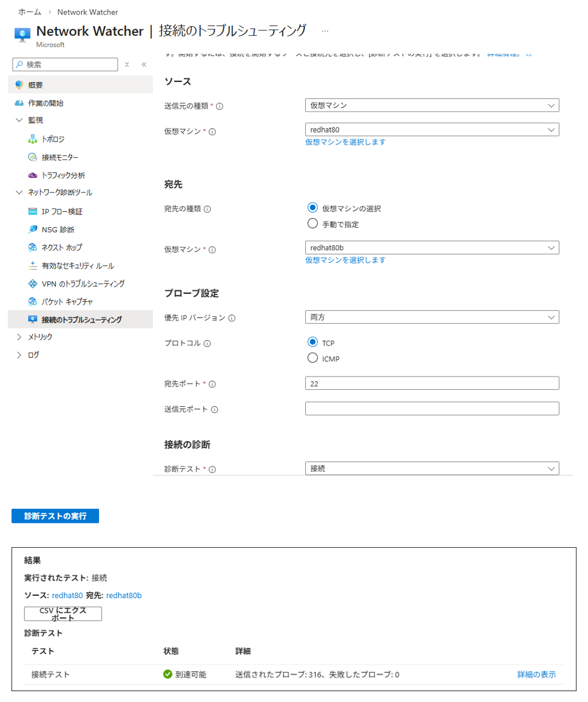Expand the ログ section

(x=19, y=355)
